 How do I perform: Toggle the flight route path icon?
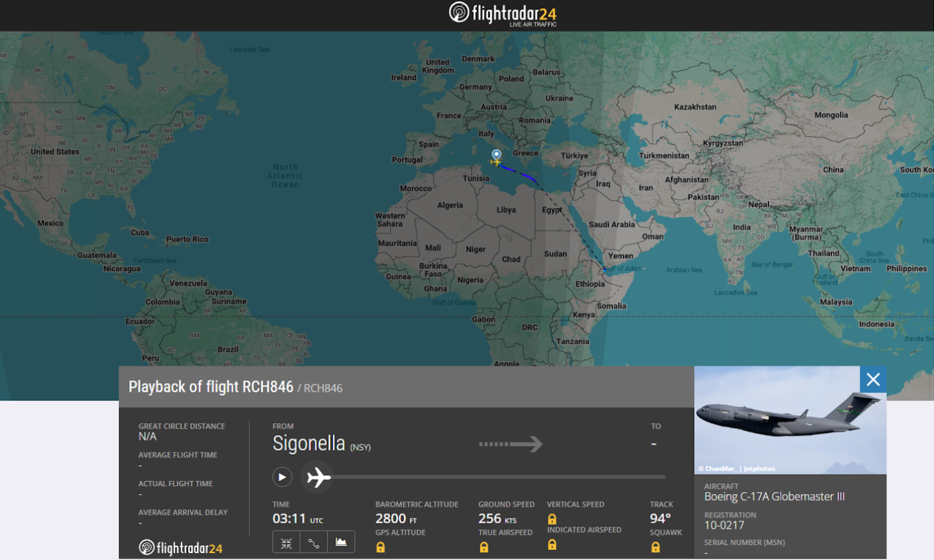tap(314, 543)
